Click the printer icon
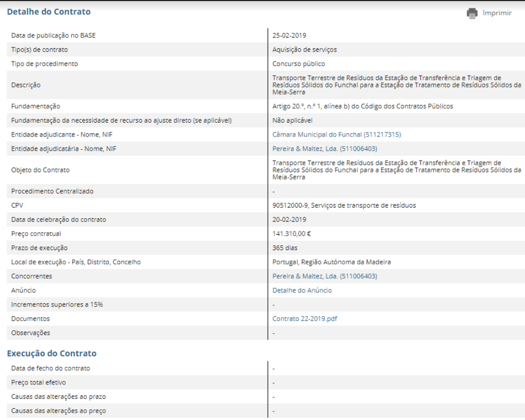 (x=472, y=13)
